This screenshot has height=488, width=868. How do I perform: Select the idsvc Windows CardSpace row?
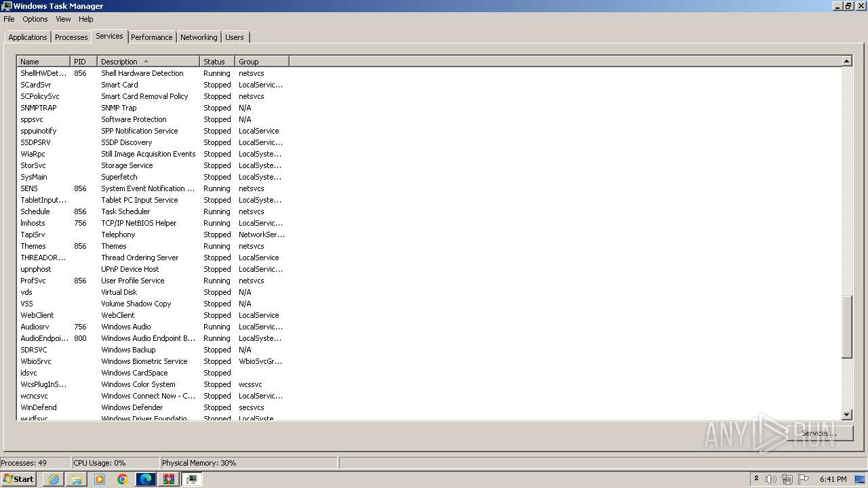tap(153, 373)
